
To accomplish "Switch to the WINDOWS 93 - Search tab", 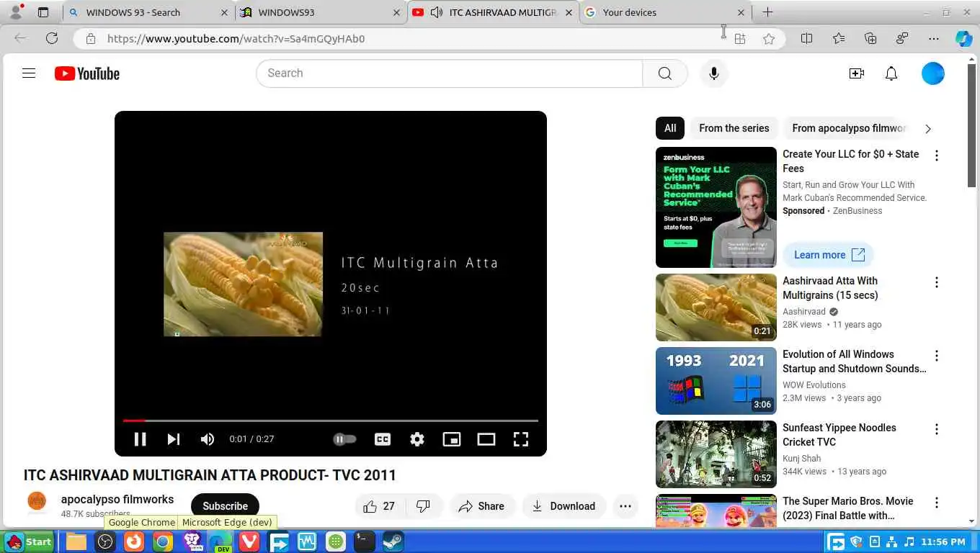I will pos(148,12).
